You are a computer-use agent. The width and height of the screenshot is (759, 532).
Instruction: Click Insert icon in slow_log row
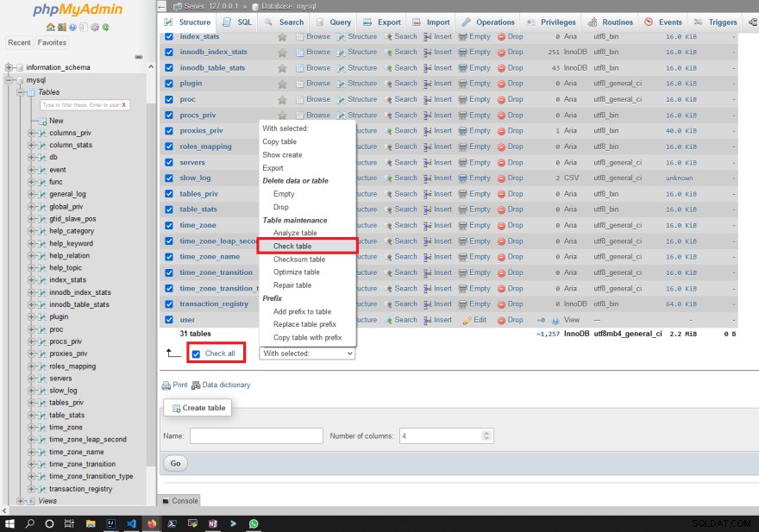point(428,178)
